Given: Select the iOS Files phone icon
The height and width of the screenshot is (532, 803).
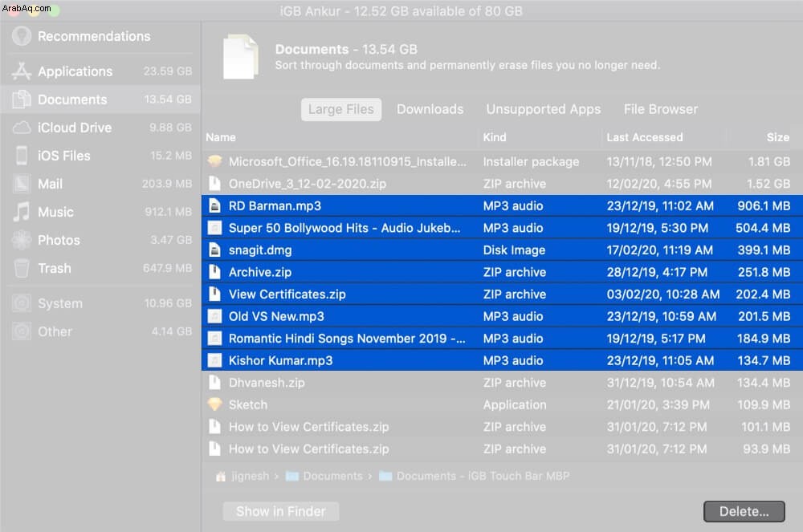Looking at the screenshot, I should point(22,156).
